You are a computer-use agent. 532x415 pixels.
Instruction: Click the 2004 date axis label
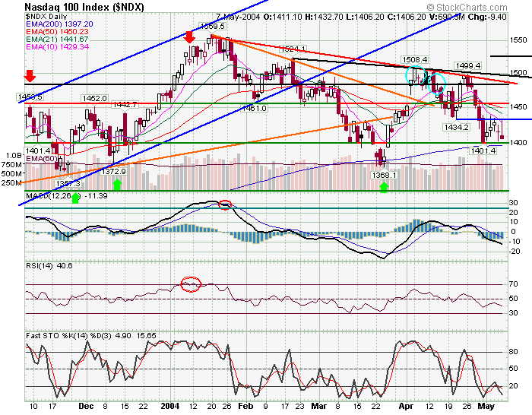(x=170, y=406)
